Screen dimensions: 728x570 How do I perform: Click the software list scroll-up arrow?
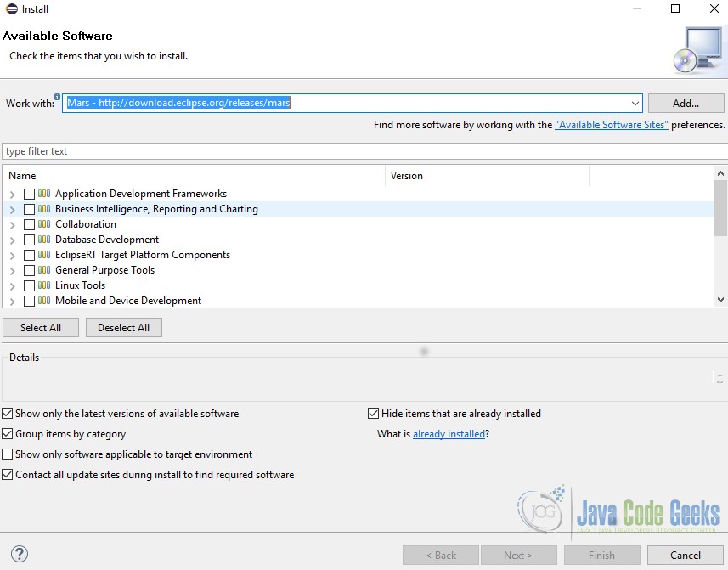(x=720, y=173)
